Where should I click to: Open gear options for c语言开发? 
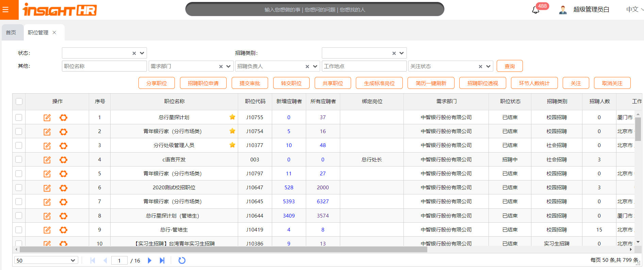click(63, 160)
